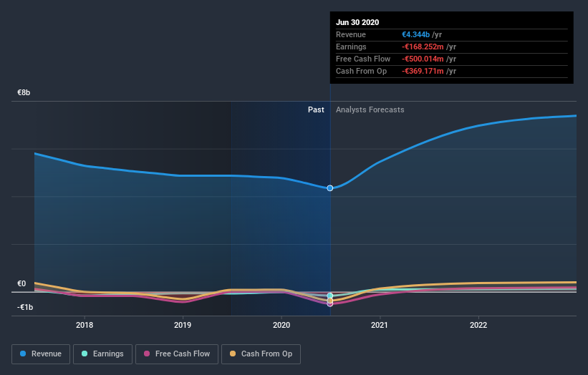Click the Past section label

(316, 109)
